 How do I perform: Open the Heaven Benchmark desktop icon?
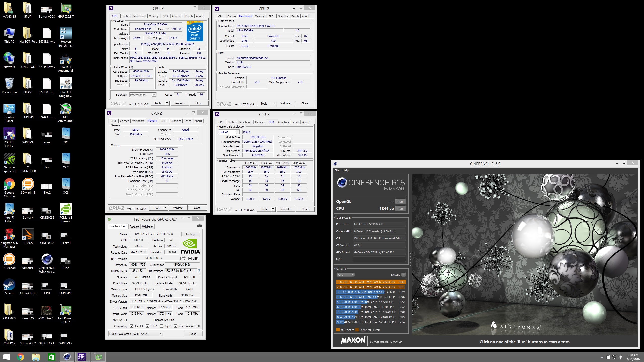pyautogui.click(x=66, y=37)
